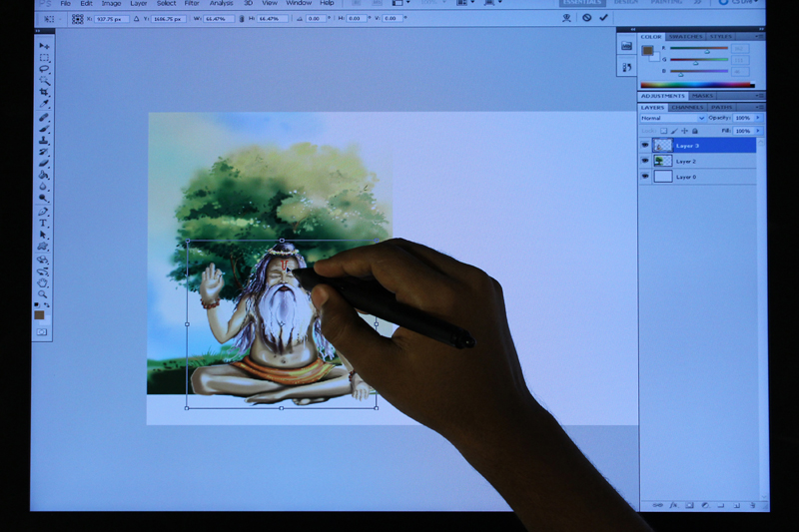Click the layer styles fx icon
Screen dimensions: 799x532
pyautogui.click(x=674, y=505)
